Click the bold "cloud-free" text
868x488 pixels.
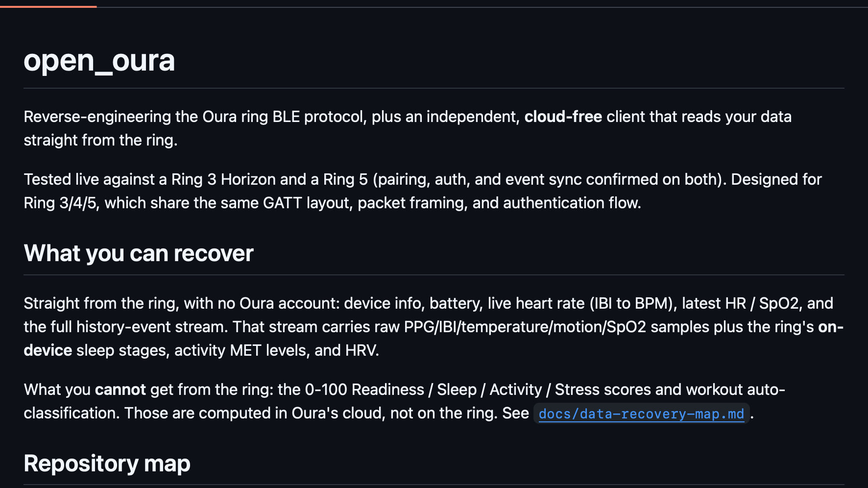[563, 117]
